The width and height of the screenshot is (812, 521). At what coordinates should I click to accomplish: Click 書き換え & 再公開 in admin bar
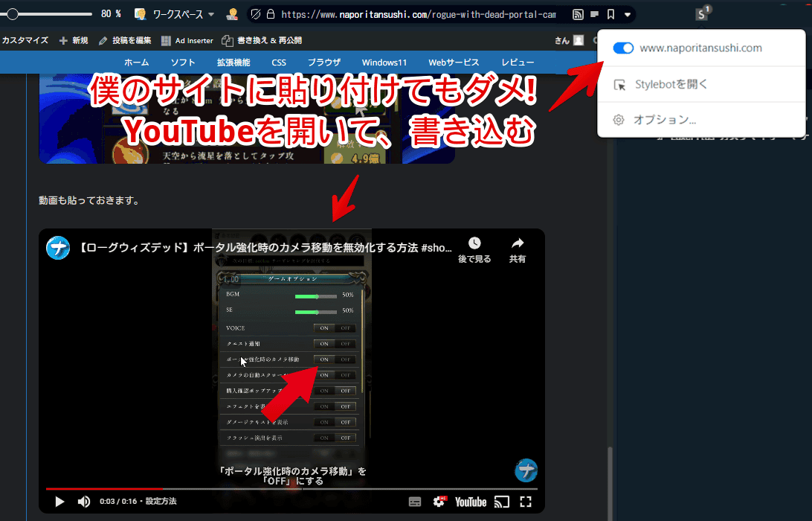262,40
